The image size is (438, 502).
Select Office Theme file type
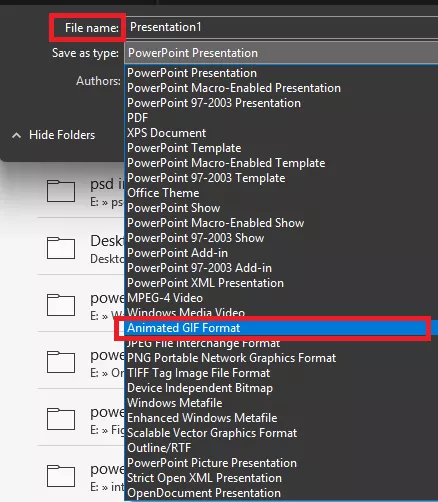(163, 193)
